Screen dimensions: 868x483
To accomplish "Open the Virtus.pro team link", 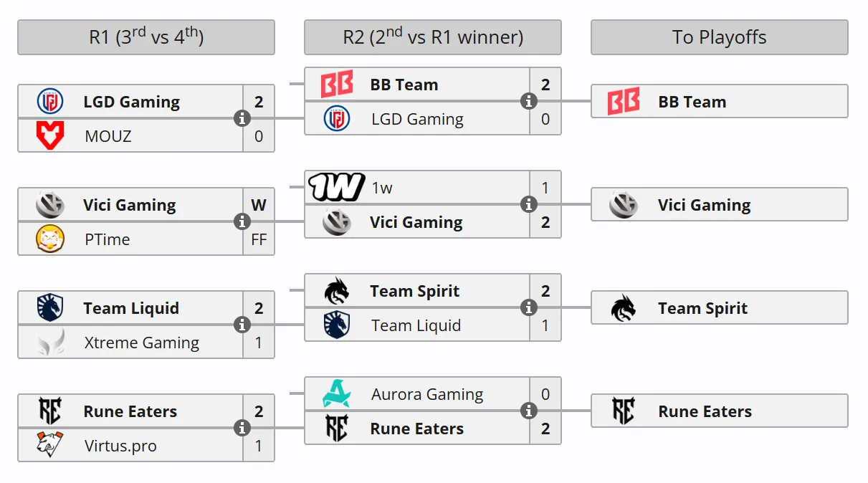I will pyautogui.click(x=120, y=446).
